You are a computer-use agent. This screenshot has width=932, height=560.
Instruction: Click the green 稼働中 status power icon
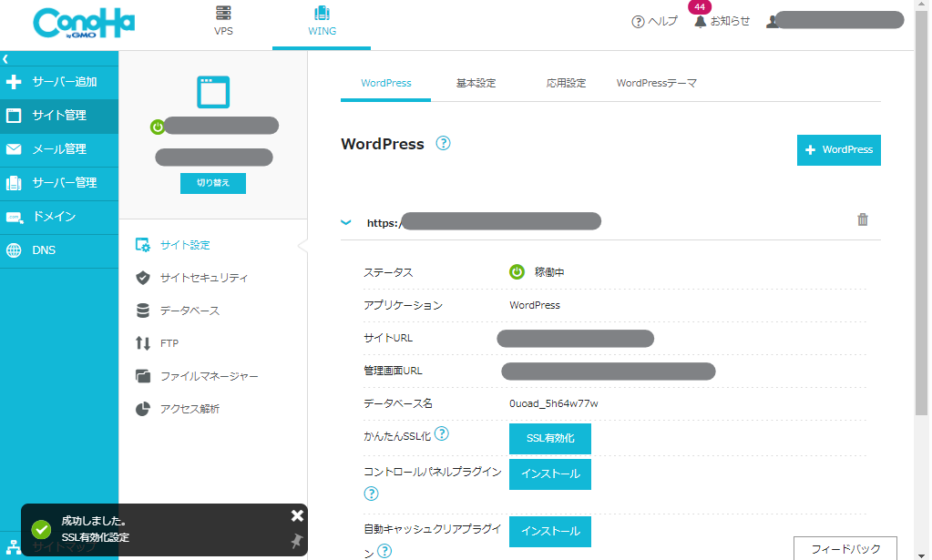pos(517,272)
